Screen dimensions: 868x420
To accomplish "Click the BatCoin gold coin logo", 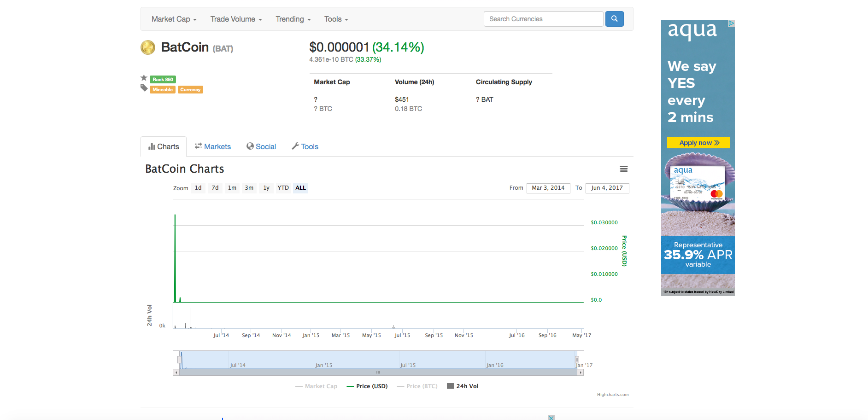I will coord(148,47).
